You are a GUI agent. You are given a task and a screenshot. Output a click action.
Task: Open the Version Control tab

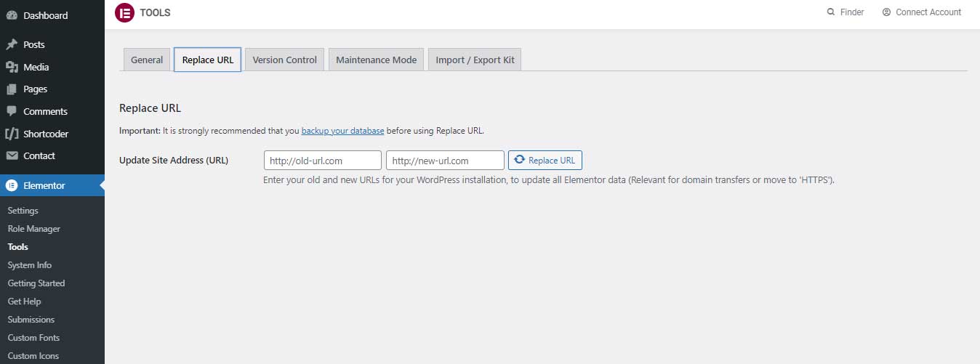tap(284, 60)
